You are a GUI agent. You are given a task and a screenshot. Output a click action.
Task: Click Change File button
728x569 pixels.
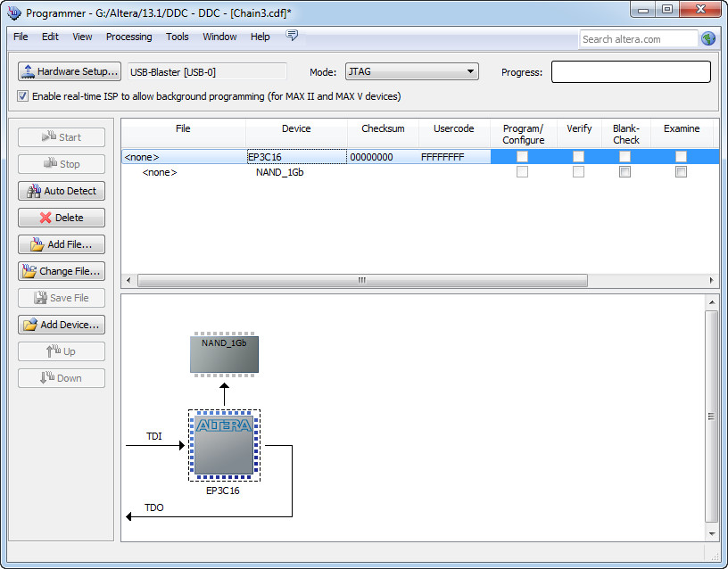62,271
